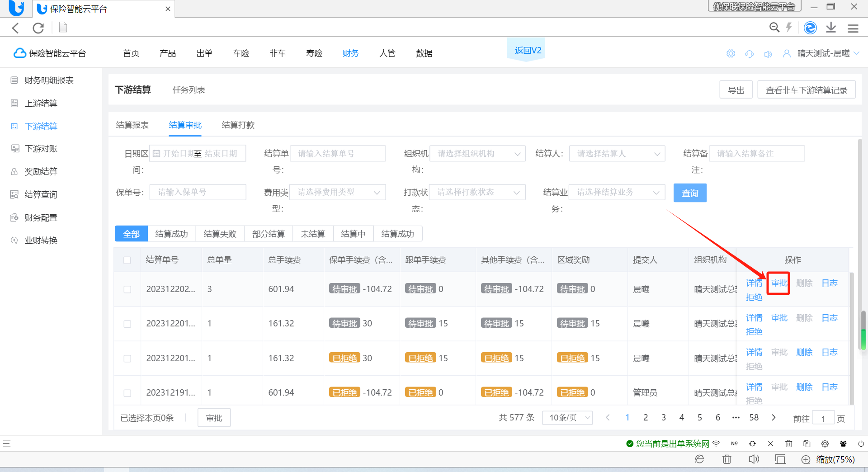The image size is (868, 472).
Task: Open 日志 for the row starting 202312191
Action: pyautogui.click(x=830, y=387)
